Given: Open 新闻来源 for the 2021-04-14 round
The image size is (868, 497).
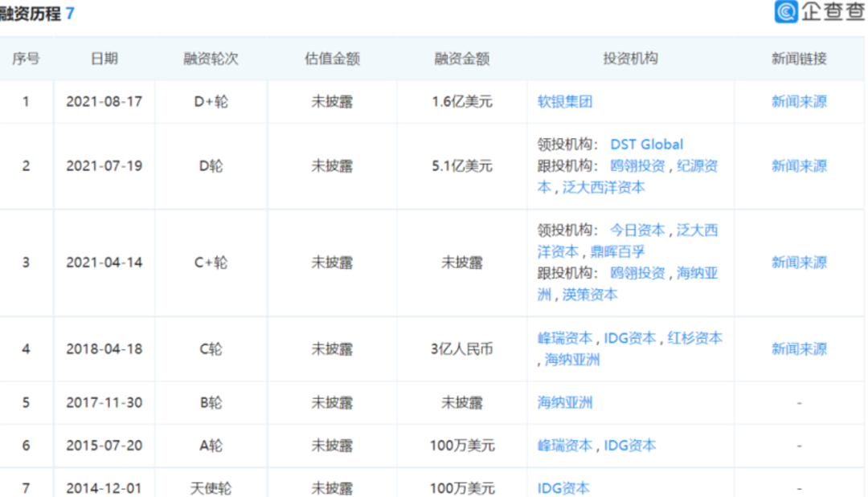Looking at the screenshot, I should (x=799, y=263).
